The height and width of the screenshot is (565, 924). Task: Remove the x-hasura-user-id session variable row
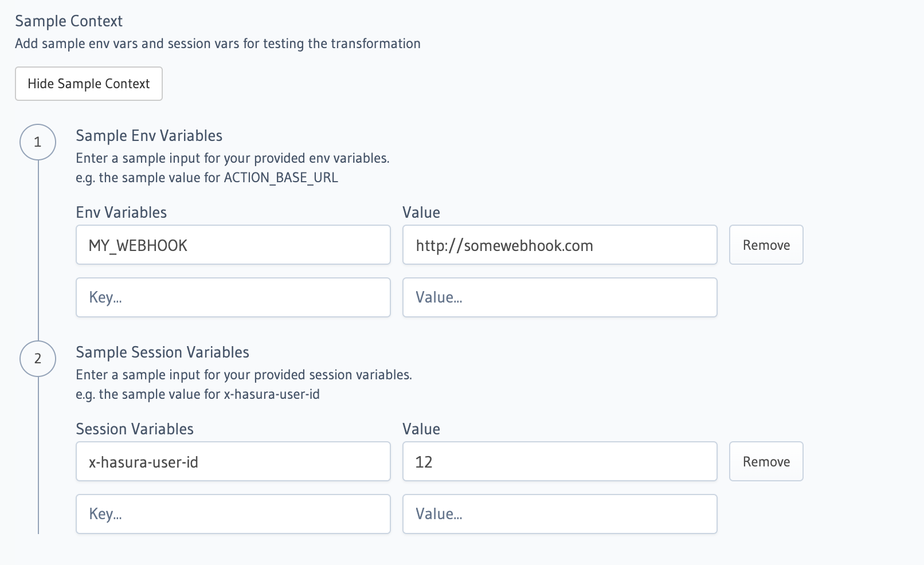tap(766, 461)
